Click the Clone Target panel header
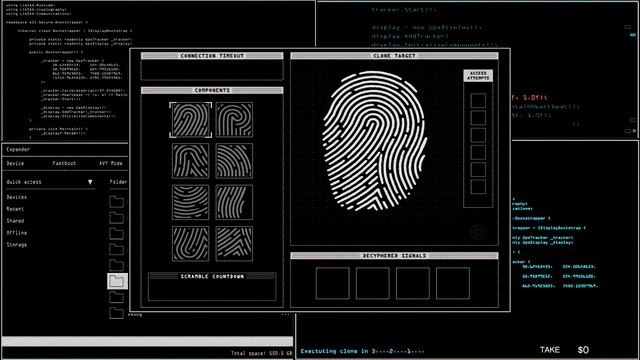This screenshot has height=360, width=640. (x=394, y=56)
